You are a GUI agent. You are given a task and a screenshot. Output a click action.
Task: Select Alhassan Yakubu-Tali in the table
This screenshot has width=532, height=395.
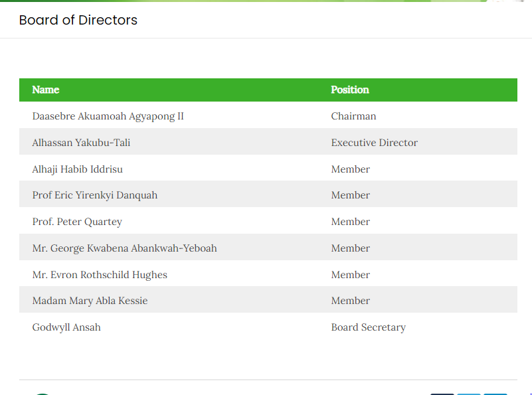(x=86, y=143)
